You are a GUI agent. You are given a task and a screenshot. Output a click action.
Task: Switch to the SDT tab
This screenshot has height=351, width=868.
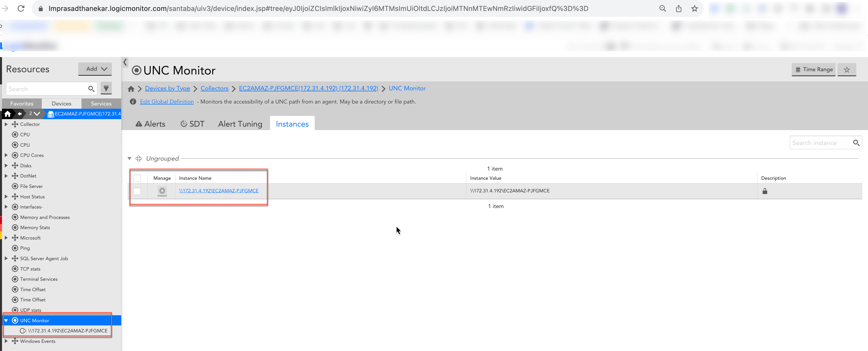(x=192, y=124)
